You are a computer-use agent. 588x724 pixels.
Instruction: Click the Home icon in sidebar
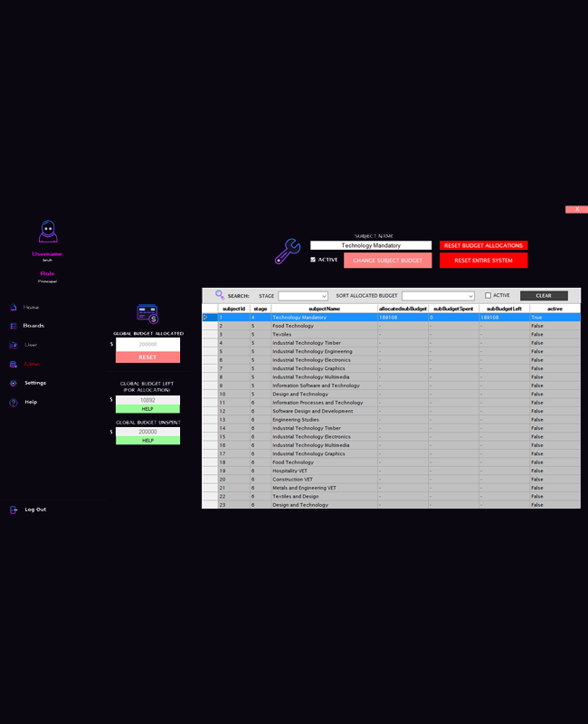tap(14, 307)
